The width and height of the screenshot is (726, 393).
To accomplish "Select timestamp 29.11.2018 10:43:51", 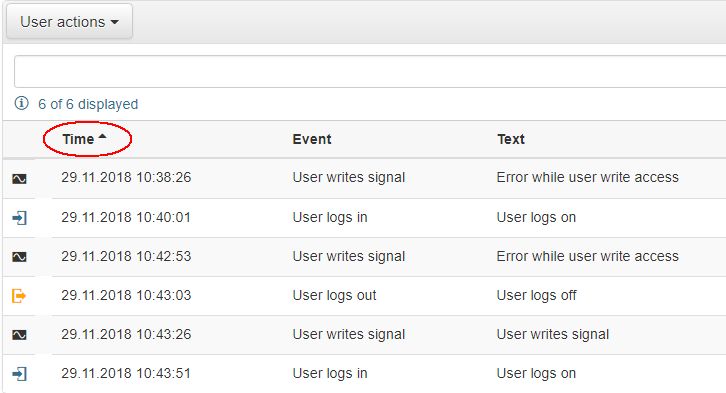I will [x=126, y=373].
